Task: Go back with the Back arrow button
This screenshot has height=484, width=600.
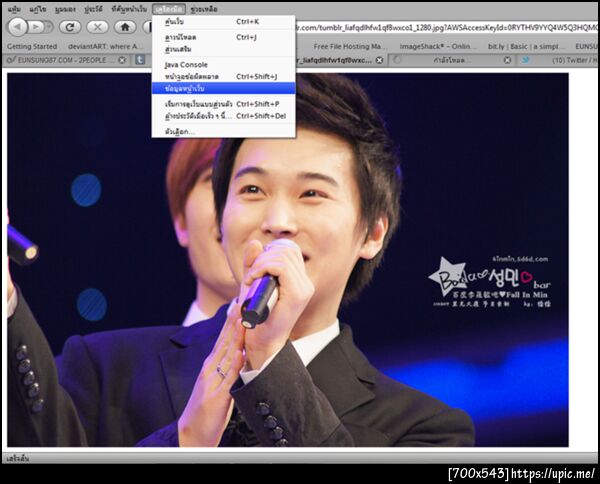Action: pyautogui.click(x=18, y=27)
